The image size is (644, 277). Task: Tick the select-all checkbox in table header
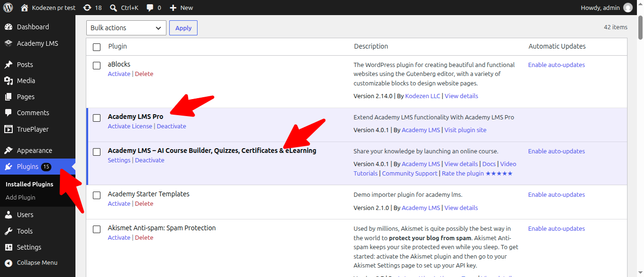tap(97, 47)
